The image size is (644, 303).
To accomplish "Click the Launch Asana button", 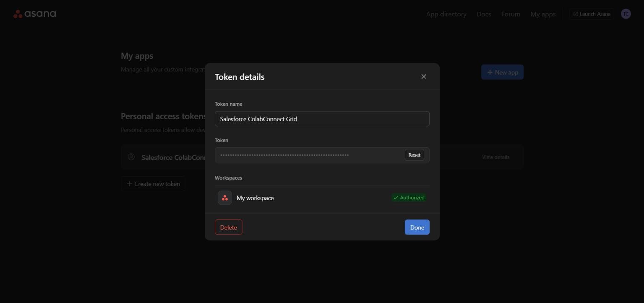I will coord(592,14).
